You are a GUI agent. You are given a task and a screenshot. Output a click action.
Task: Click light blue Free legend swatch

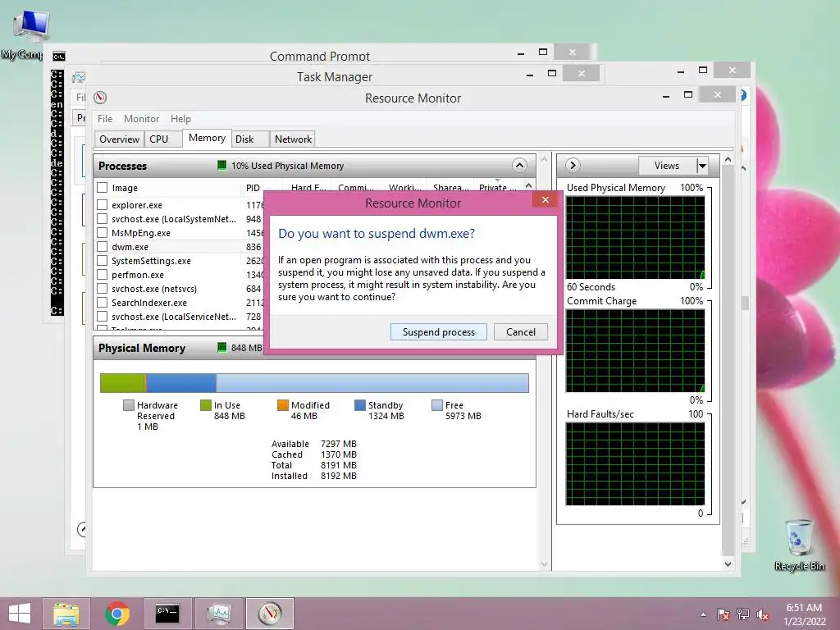click(x=437, y=405)
